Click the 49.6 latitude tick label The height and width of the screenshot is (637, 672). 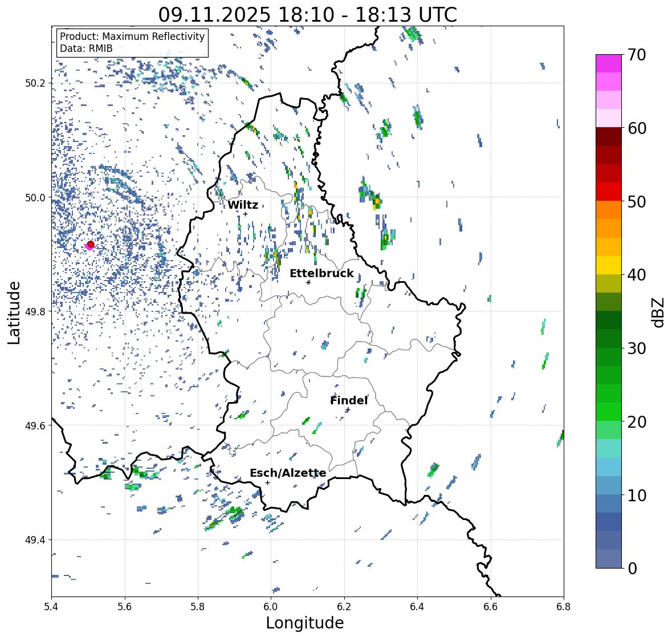tap(35, 425)
